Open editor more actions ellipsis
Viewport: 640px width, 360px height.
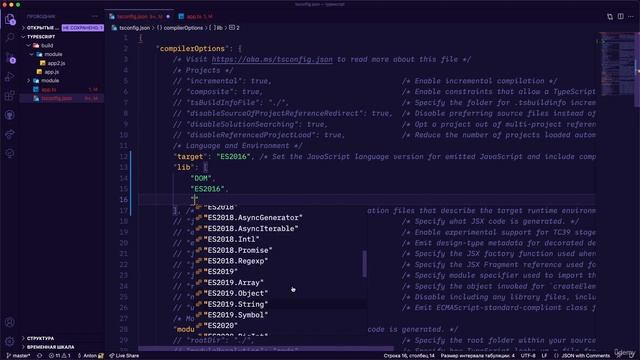pos(631,16)
